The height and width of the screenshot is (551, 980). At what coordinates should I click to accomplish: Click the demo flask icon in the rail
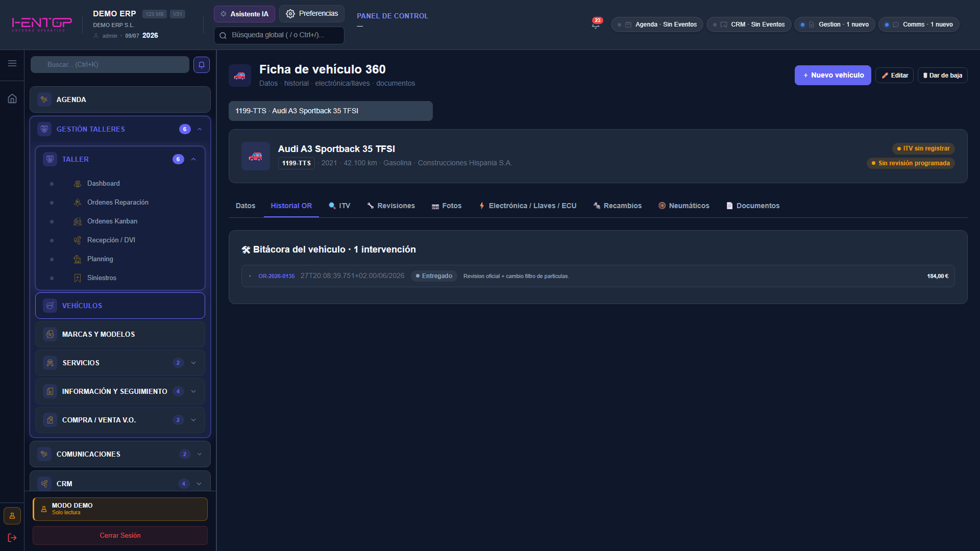[x=12, y=516]
